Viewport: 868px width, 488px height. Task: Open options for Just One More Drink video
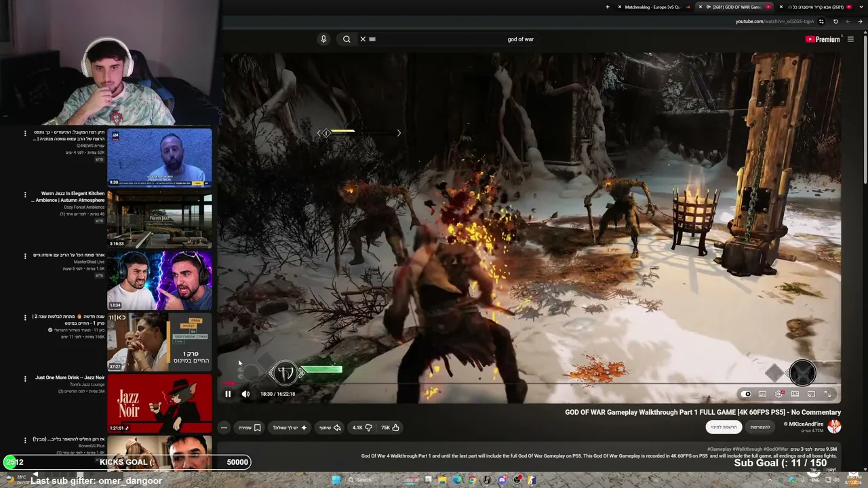point(25,378)
